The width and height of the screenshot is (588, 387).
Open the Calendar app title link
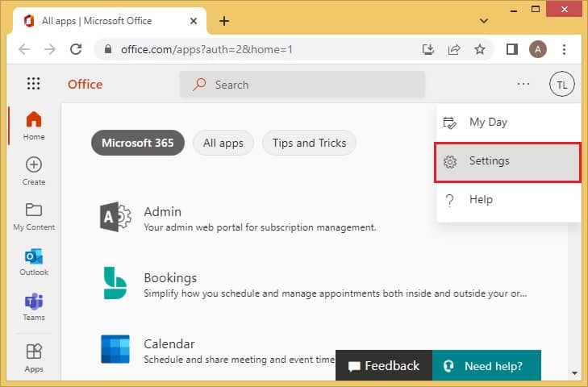point(169,344)
